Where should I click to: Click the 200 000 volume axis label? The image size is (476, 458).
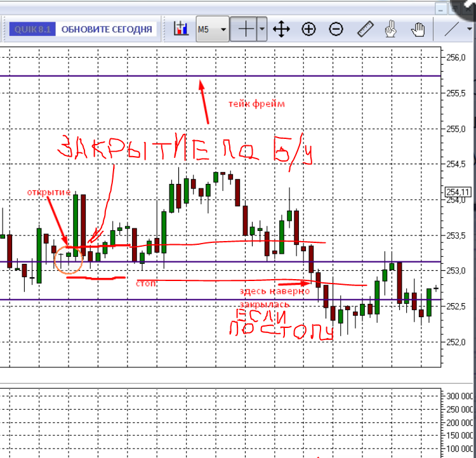(459, 422)
